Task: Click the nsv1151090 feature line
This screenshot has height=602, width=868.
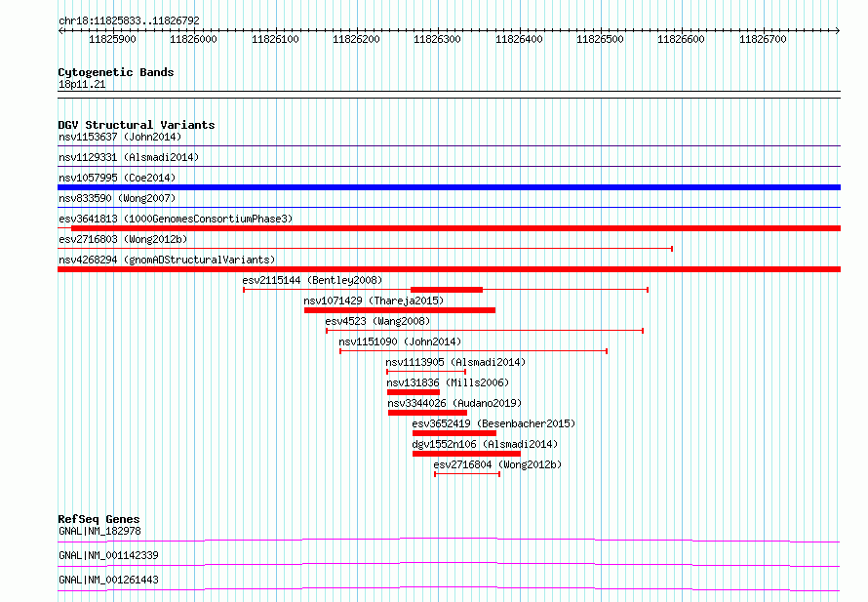Action: coord(473,351)
